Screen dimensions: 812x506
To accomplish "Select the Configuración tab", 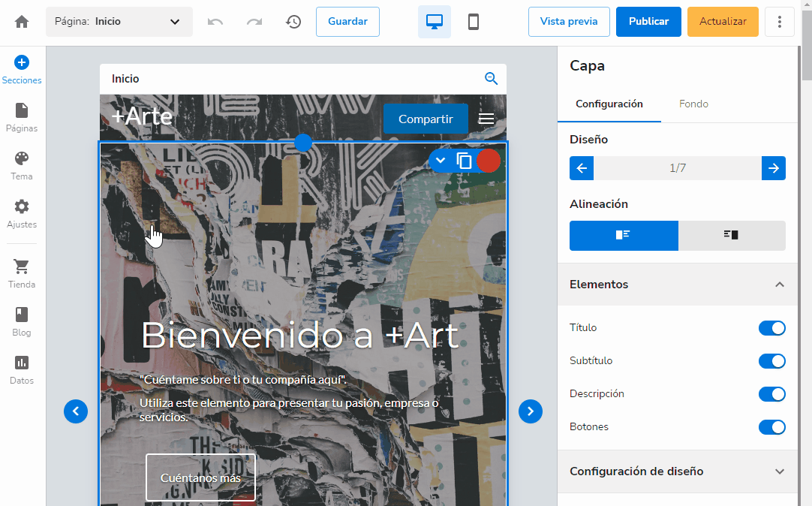I will click(x=609, y=104).
